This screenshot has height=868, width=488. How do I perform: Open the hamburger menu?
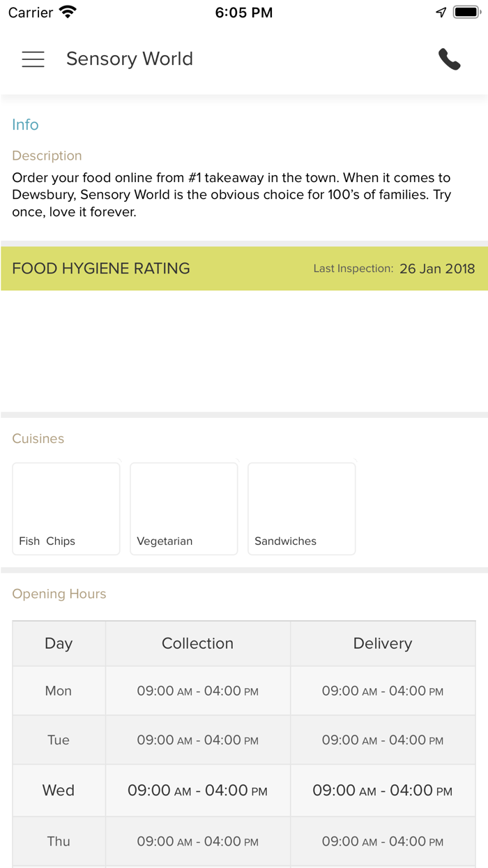coord(33,59)
